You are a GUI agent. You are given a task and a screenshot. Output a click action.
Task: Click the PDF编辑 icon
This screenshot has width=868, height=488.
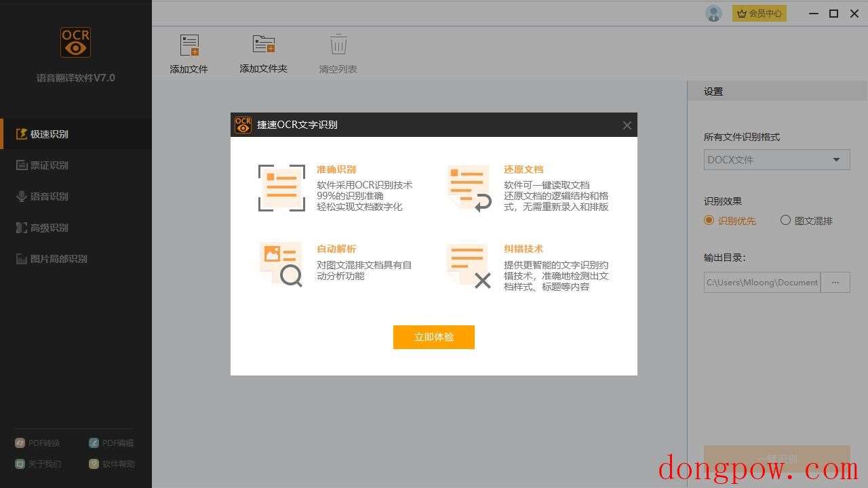coord(94,443)
